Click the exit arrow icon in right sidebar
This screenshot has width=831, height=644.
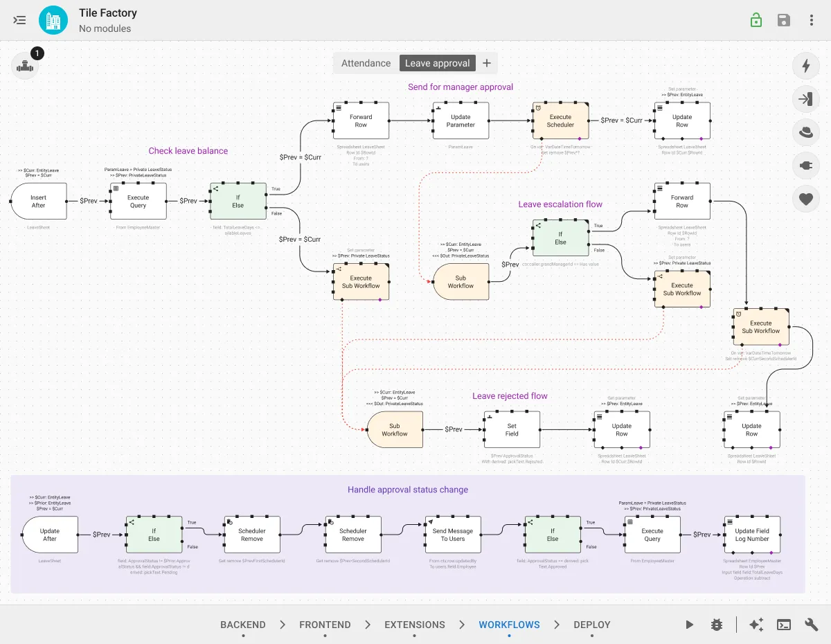coord(806,99)
